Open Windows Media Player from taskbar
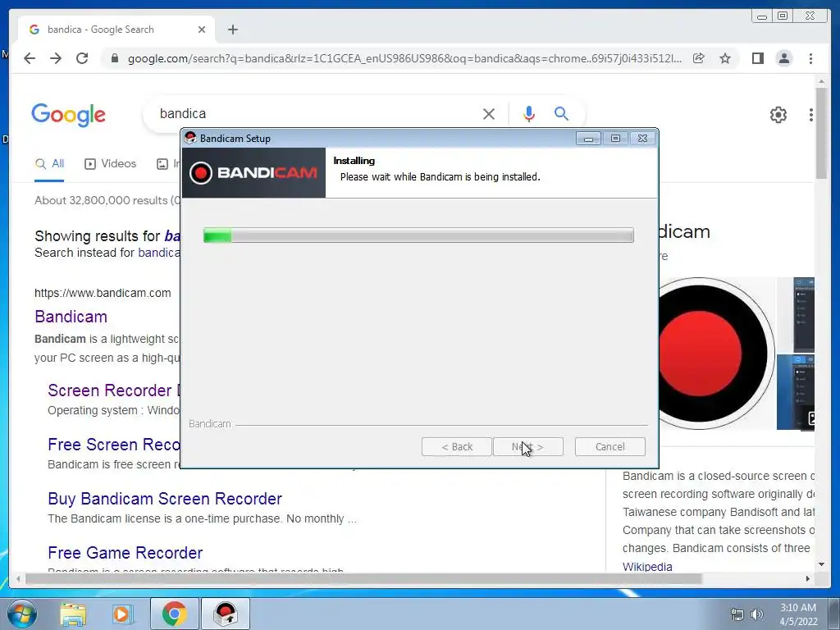 pos(121,614)
